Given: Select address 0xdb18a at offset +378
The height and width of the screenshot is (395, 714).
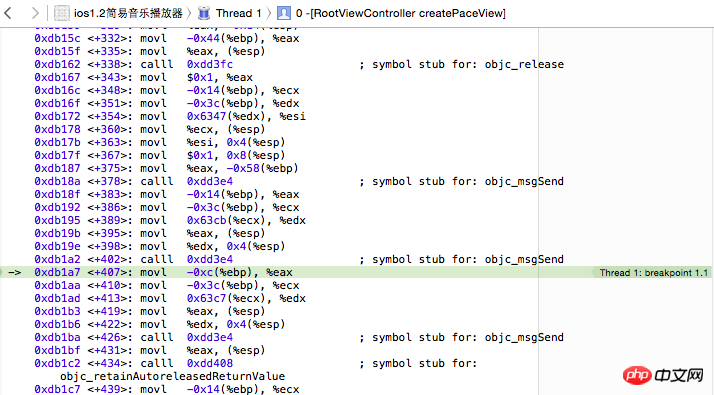Looking at the screenshot, I should click(x=57, y=181).
